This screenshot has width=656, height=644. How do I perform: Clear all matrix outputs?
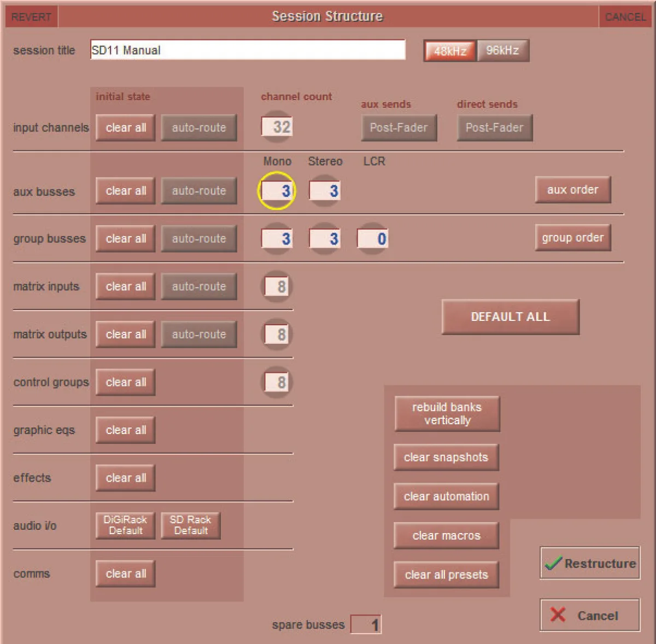tap(126, 335)
